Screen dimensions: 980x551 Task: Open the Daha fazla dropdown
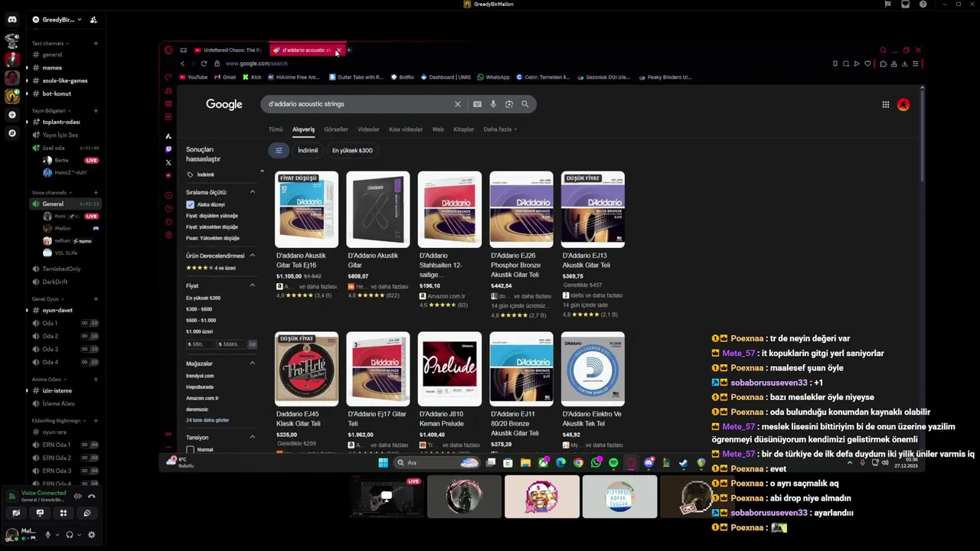pyautogui.click(x=500, y=129)
